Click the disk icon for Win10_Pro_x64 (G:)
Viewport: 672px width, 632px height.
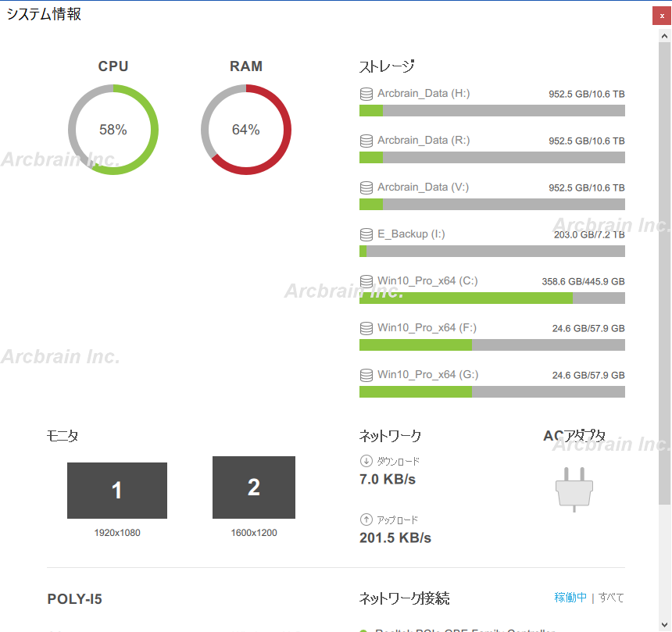click(x=366, y=375)
